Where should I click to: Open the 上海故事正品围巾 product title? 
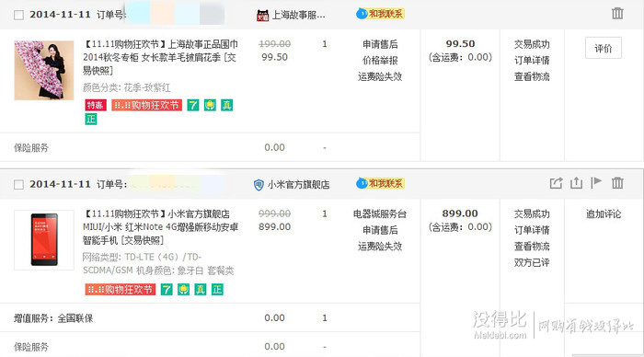coord(161,57)
